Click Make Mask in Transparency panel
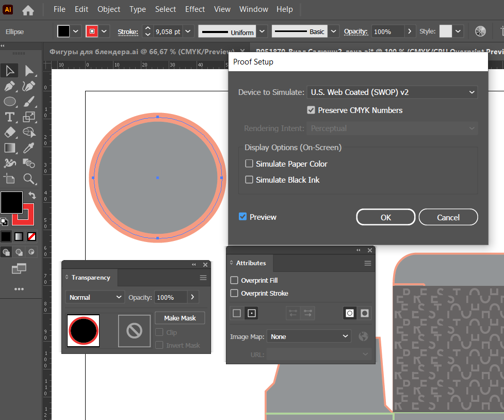Viewport: 504px width, 420px height. pyautogui.click(x=180, y=318)
